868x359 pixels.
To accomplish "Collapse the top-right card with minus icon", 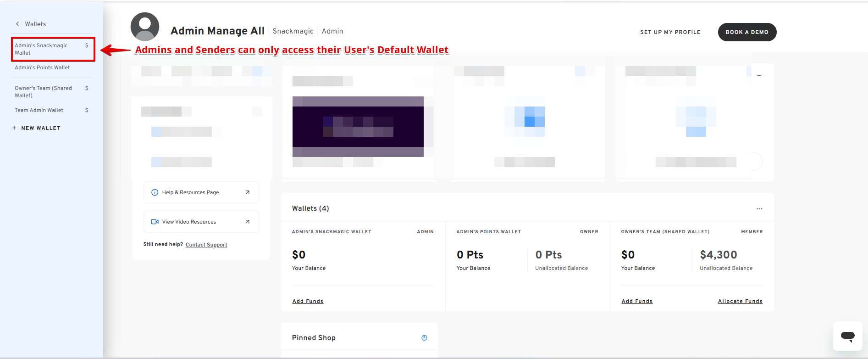I will click(x=759, y=75).
